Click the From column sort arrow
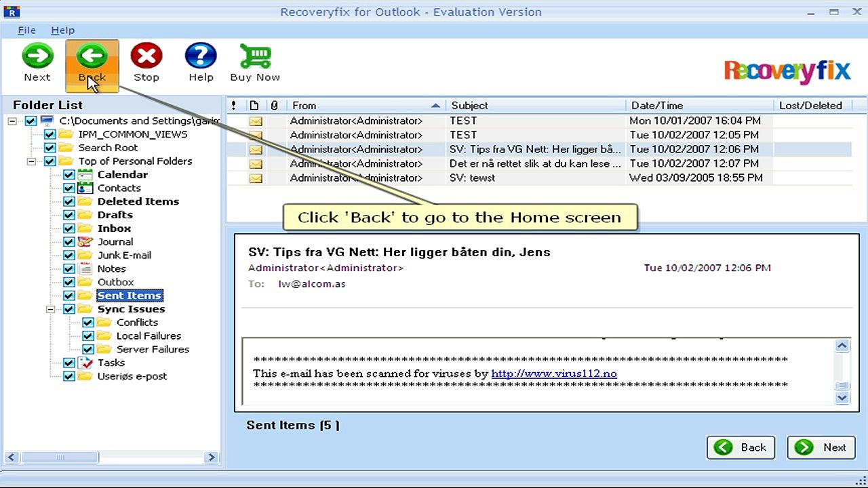This screenshot has width=868, height=488. click(435, 106)
